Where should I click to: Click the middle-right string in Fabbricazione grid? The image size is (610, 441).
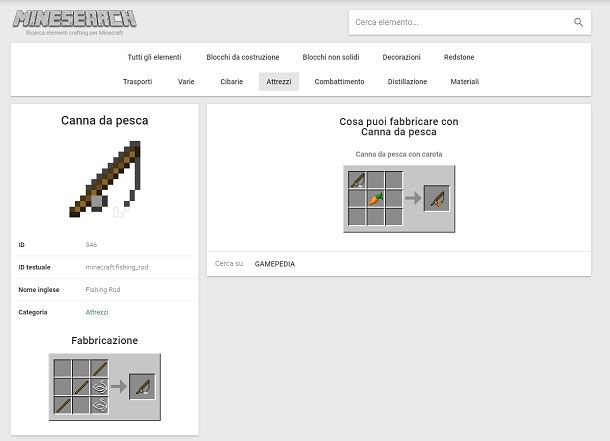tap(100, 387)
